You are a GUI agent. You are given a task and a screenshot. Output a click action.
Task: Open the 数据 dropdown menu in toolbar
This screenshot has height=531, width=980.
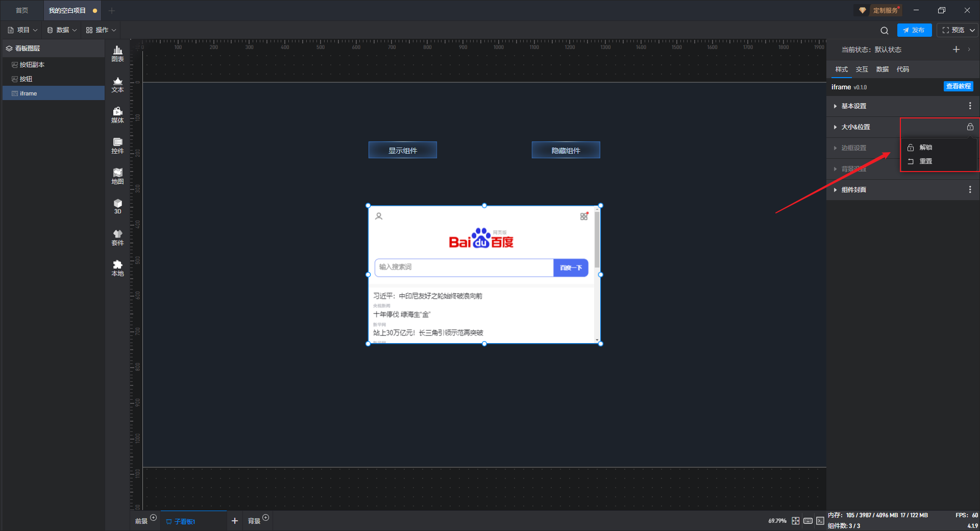point(62,30)
